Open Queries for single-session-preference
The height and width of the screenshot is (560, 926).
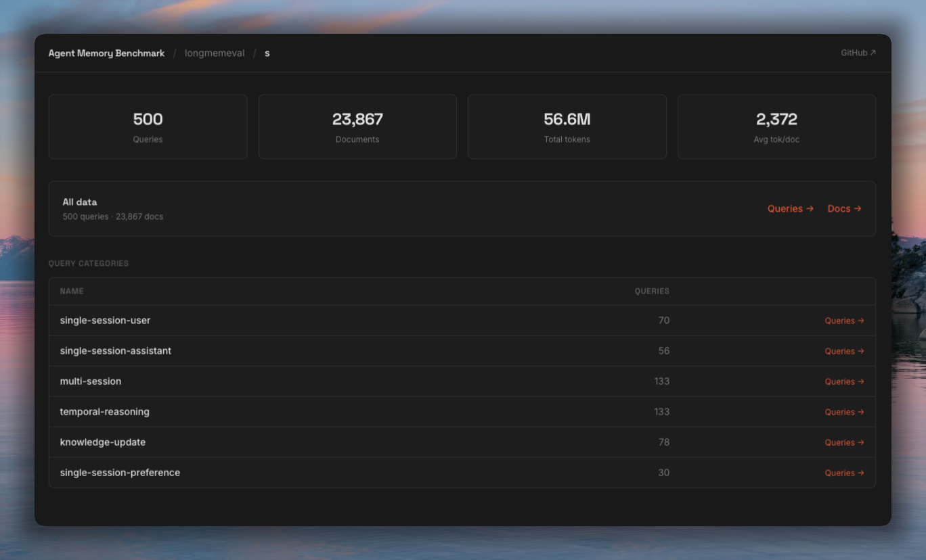[844, 473]
